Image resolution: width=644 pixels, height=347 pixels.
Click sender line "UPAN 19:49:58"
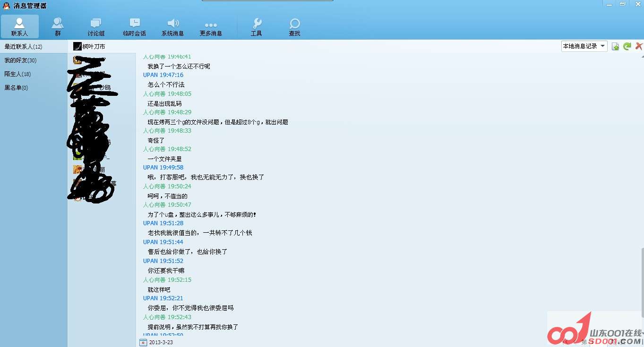click(x=163, y=168)
